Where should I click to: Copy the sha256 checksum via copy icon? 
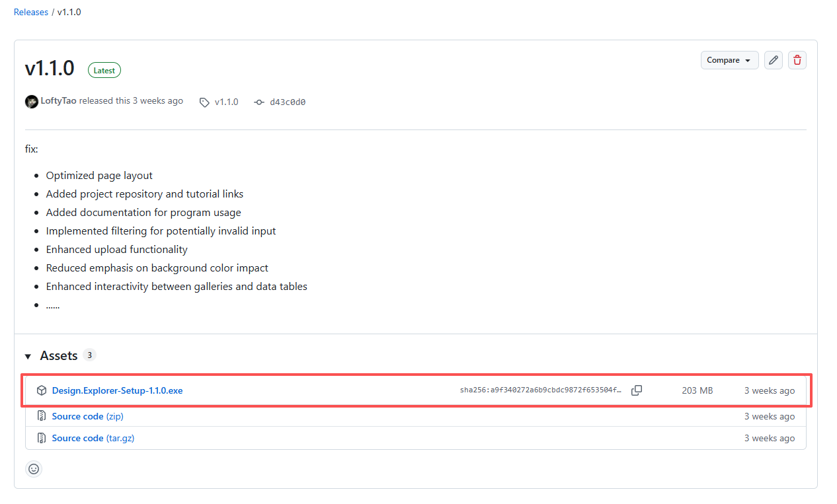[637, 390]
